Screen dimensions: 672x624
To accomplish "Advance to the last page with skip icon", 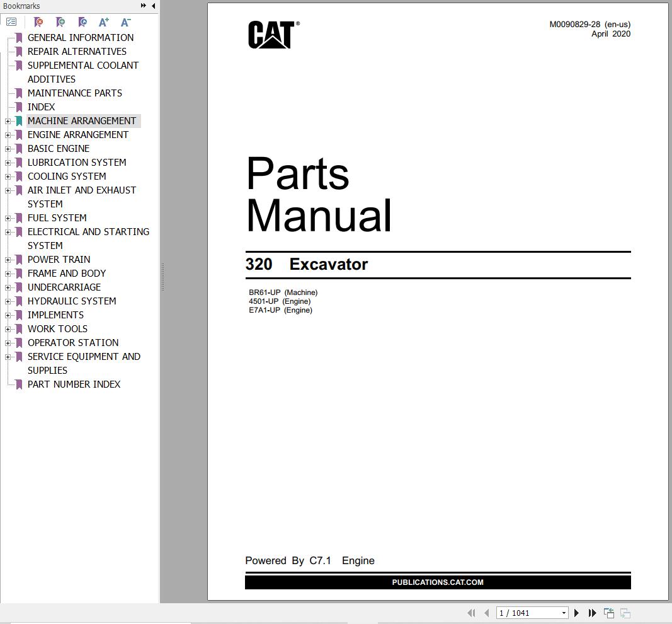I will (592, 613).
